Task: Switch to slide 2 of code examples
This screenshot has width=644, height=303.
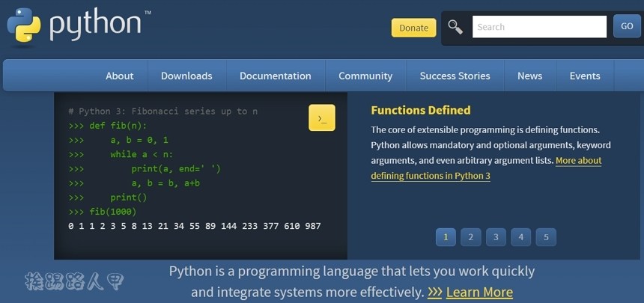Action: click(x=471, y=237)
